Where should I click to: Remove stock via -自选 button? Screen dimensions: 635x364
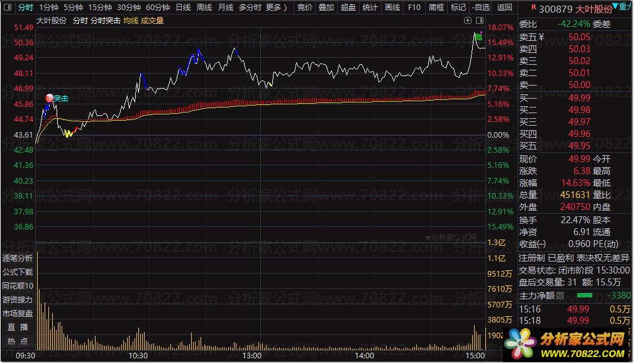[x=481, y=8]
